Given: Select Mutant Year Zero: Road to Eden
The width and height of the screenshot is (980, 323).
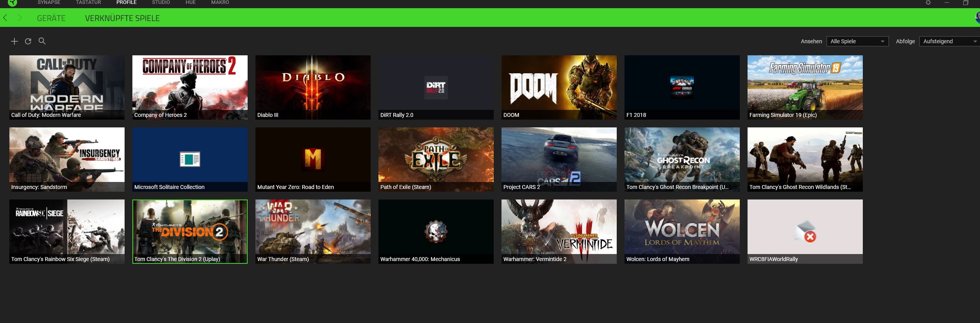Looking at the screenshot, I should click(313, 159).
